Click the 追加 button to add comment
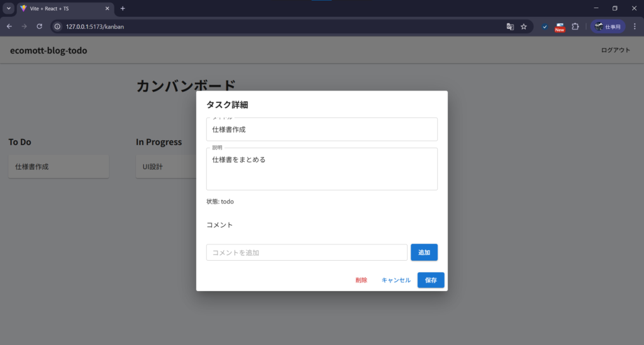 pyautogui.click(x=424, y=252)
